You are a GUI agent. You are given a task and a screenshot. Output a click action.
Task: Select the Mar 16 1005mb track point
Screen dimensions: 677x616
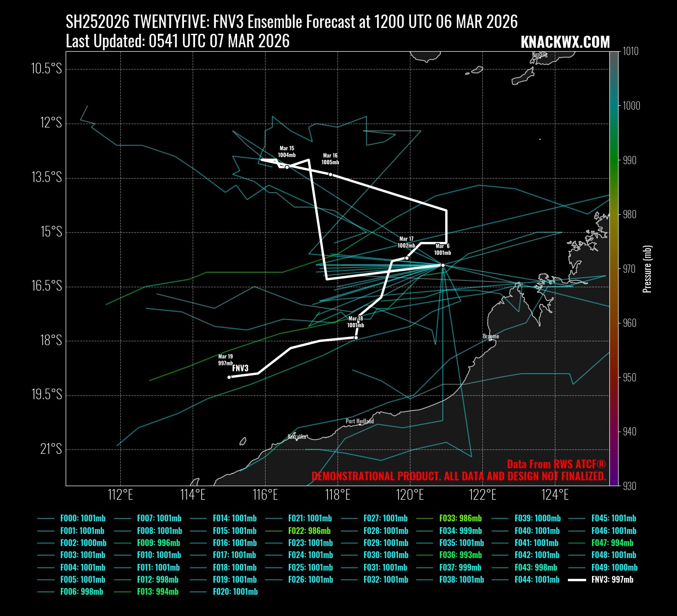[x=330, y=174]
